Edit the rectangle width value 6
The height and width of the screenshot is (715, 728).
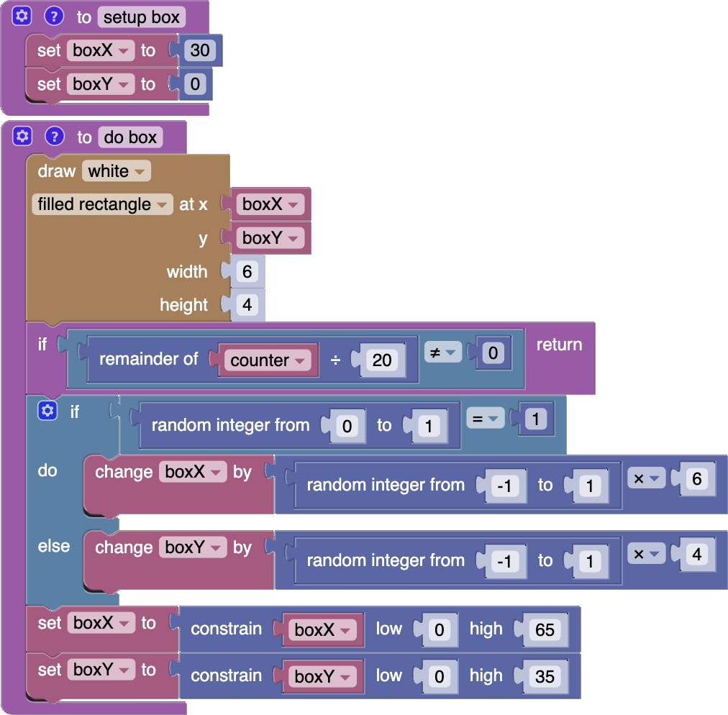247,272
